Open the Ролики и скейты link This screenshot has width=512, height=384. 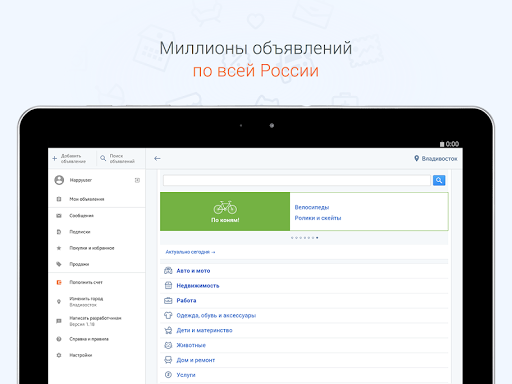coord(318,218)
